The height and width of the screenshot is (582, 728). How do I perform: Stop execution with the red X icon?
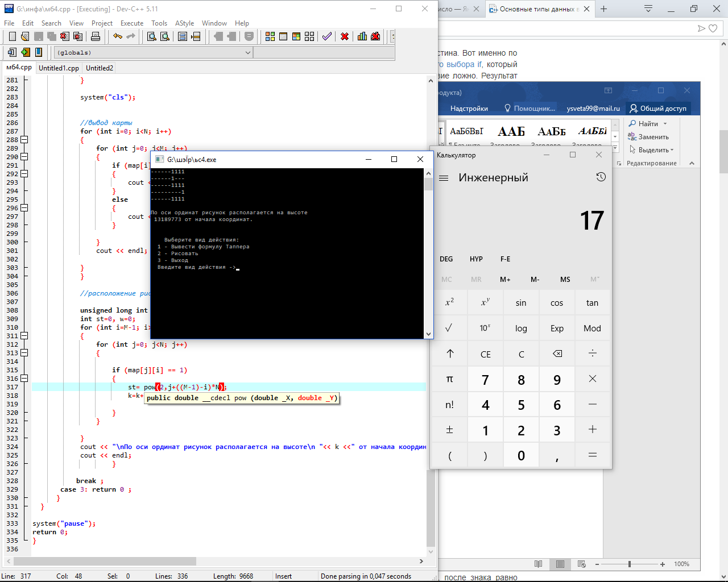345,36
